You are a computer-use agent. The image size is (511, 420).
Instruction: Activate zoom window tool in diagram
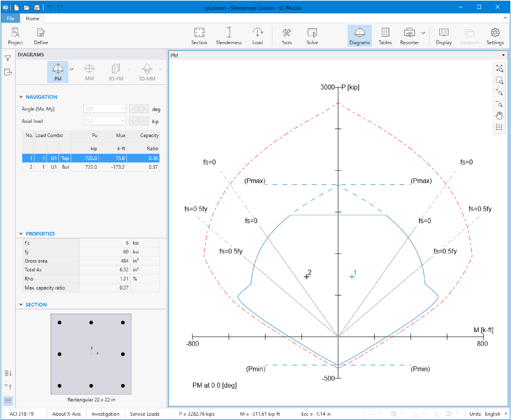[x=499, y=80]
